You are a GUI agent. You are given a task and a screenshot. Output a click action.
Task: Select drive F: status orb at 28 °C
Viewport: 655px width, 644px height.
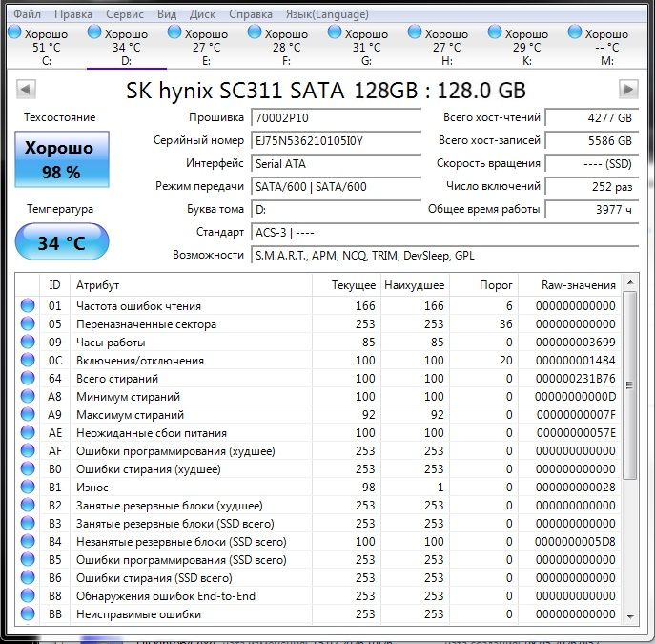255,32
